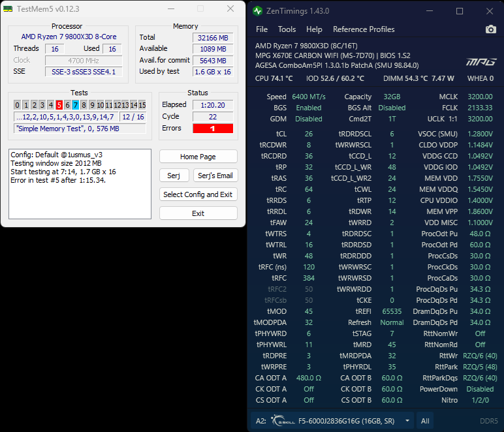Click the test sequence order field
Viewport: 504px width, 432px height.
pyautogui.click(x=65, y=117)
